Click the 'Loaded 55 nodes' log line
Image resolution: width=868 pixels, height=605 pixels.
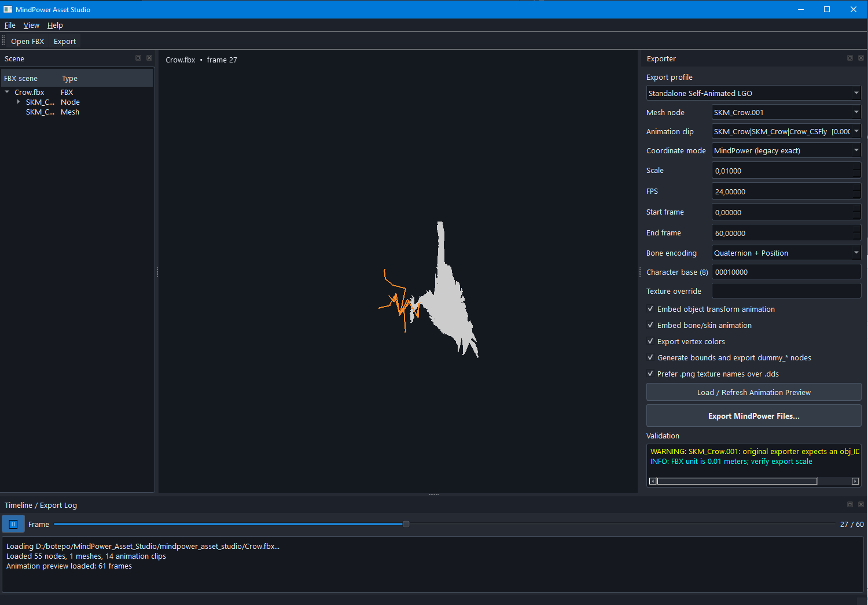[x=86, y=556]
